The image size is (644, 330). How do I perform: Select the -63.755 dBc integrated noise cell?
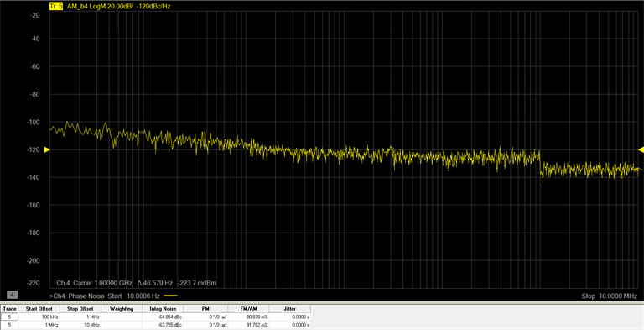[163, 325]
